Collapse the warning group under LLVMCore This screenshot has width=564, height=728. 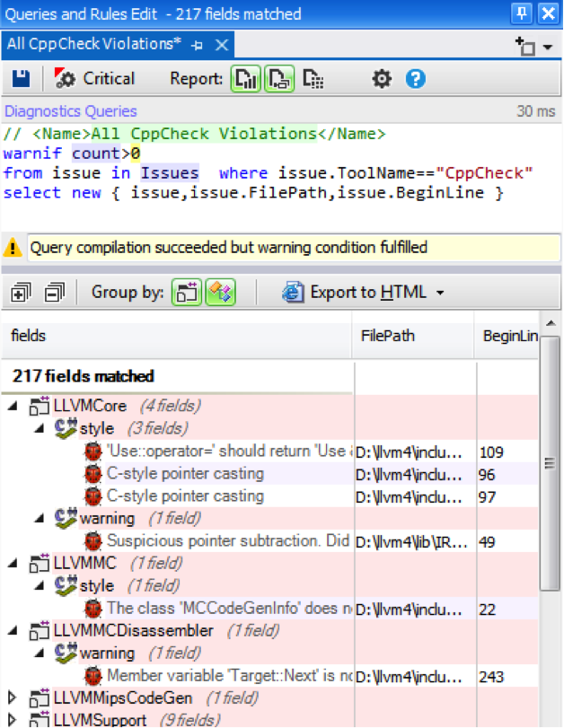40,518
